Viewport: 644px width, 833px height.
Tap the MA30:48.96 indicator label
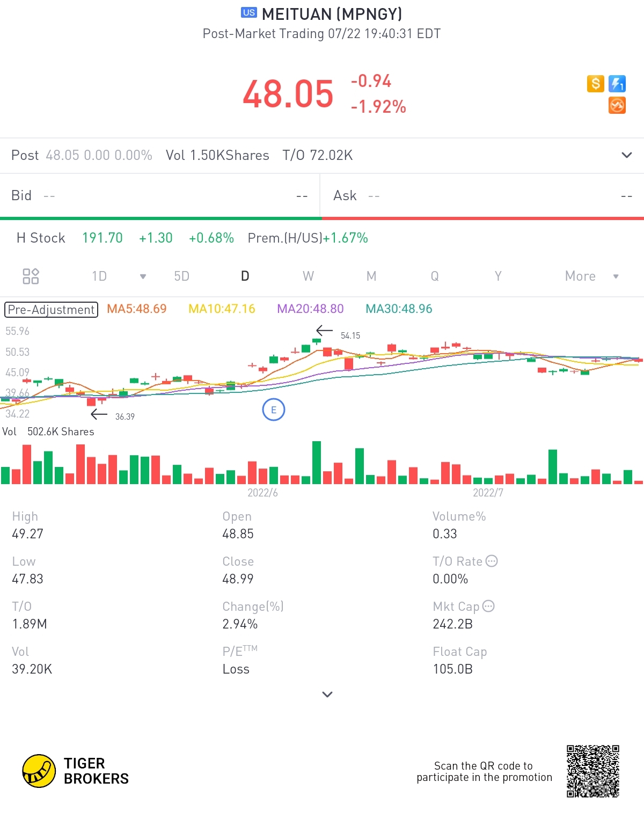pos(399,309)
